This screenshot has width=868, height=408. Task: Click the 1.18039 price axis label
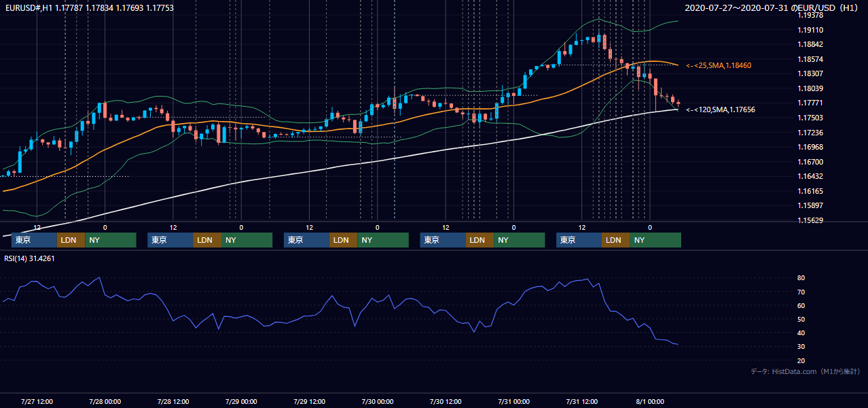[x=810, y=88]
